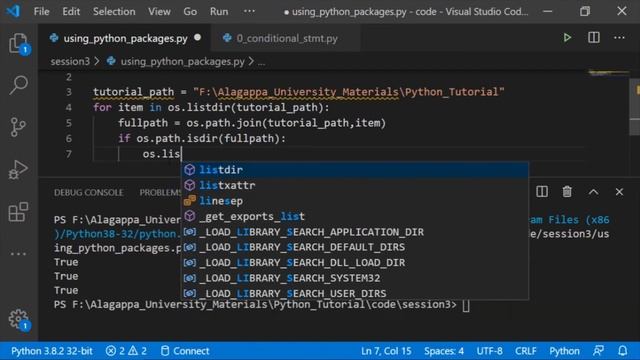Click using_python_packages.py breadcrumb item
The width and height of the screenshot is (640, 360).
tap(182, 62)
